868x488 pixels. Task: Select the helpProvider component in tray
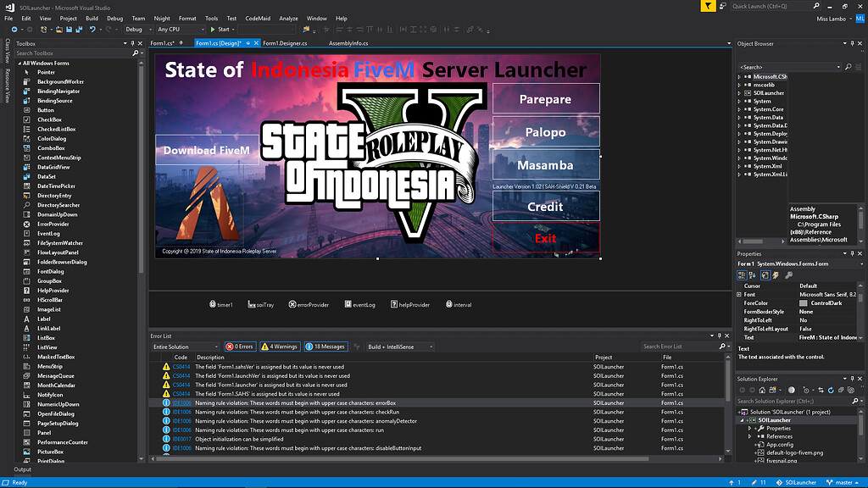410,304
